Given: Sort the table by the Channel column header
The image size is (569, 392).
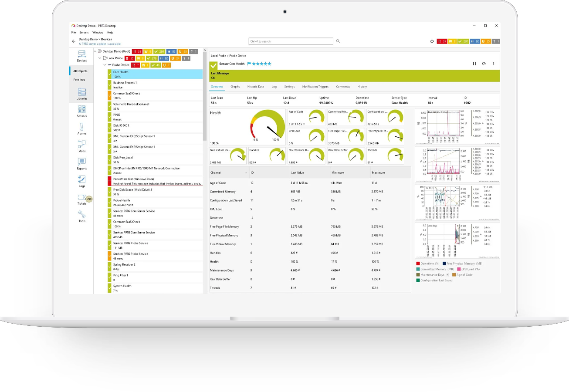Looking at the screenshot, I should coord(229,172).
